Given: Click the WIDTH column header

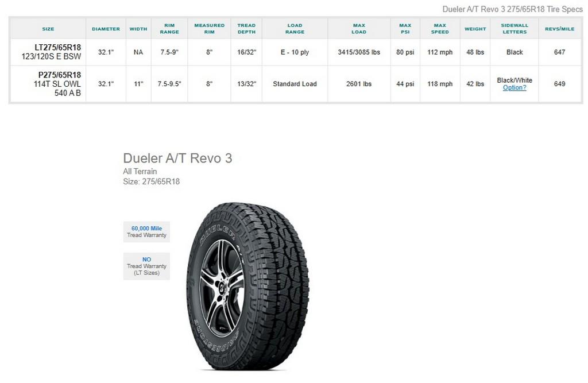Looking at the screenshot, I should pos(138,28).
